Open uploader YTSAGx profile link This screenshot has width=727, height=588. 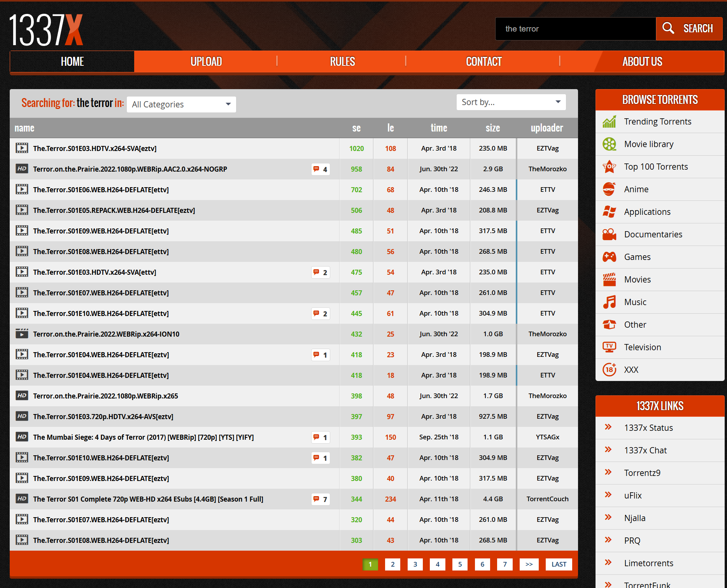[548, 437]
